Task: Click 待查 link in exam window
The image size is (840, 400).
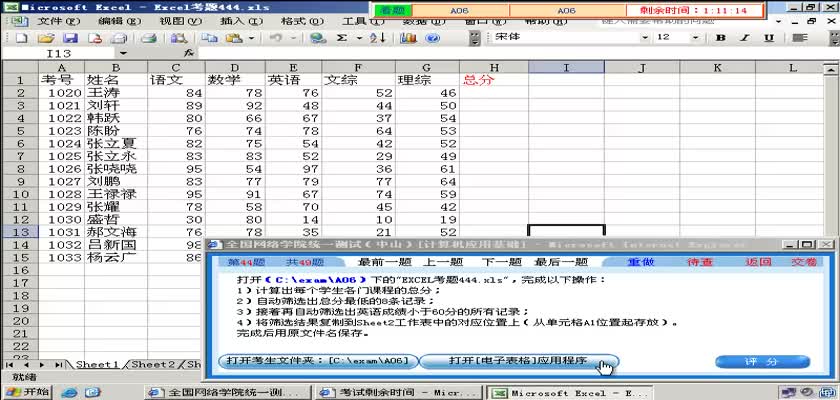Action: pos(700,262)
